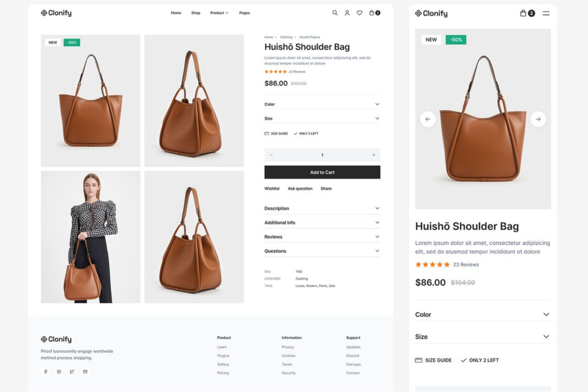Viewport: 588px width, 392px height.
Task: Click the Ask question link
Action: (300, 189)
